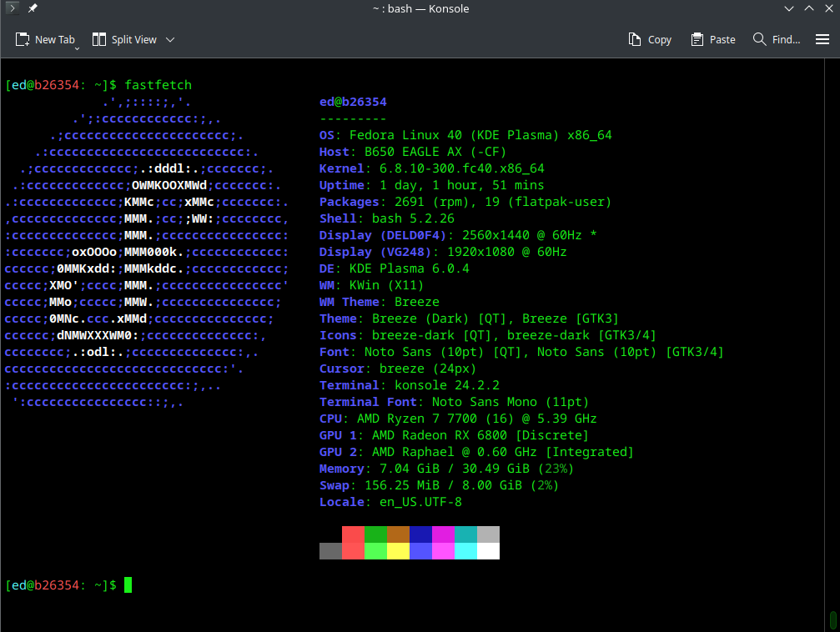This screenshot has height=632, width=840.
Task: Open the hamburger menu
Action: click(822, 40)
